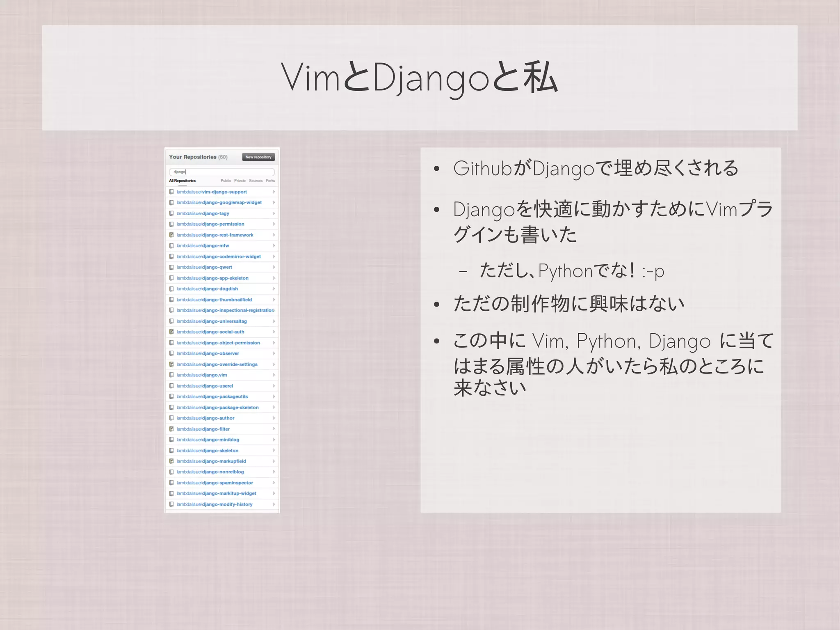The height and width of the screenshot is (630, 840).
Task: Select the All Repositories tab
Action: click(x=183, y=181)
